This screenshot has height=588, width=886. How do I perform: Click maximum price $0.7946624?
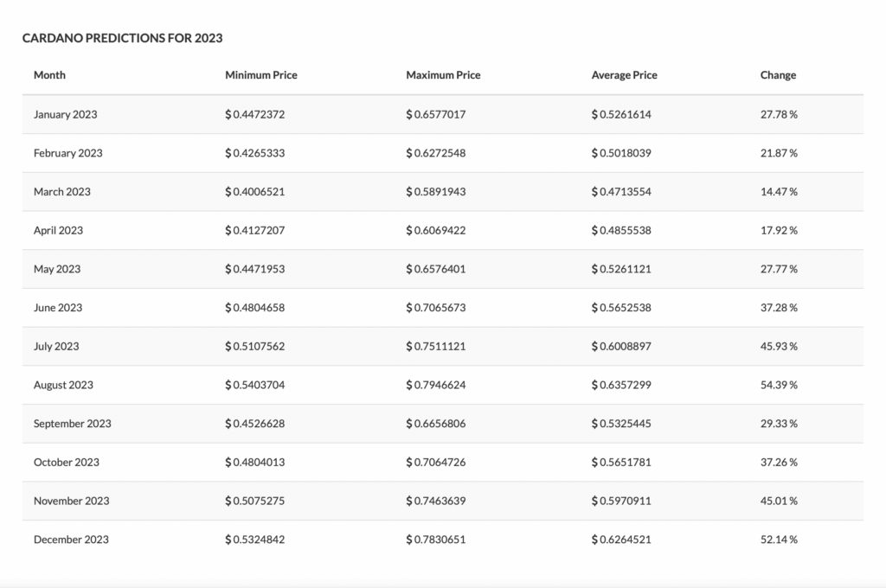tap(436, 385)
